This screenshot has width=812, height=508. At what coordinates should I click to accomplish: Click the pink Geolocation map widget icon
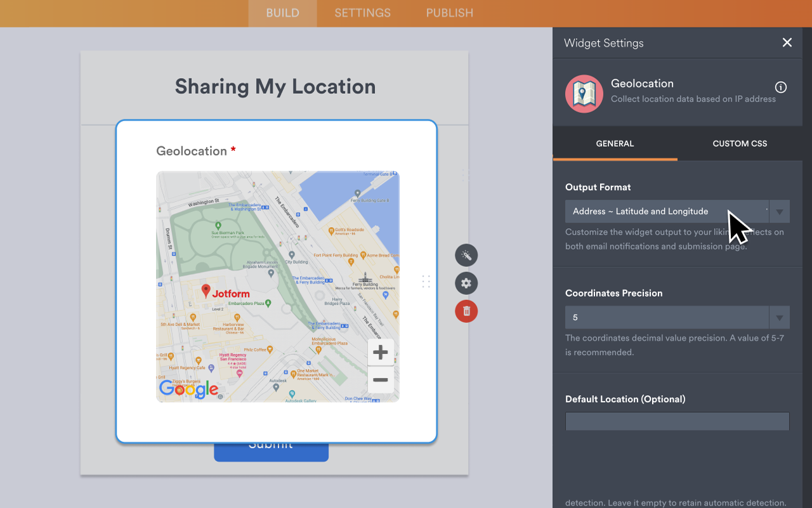click(x=584, y=93)
